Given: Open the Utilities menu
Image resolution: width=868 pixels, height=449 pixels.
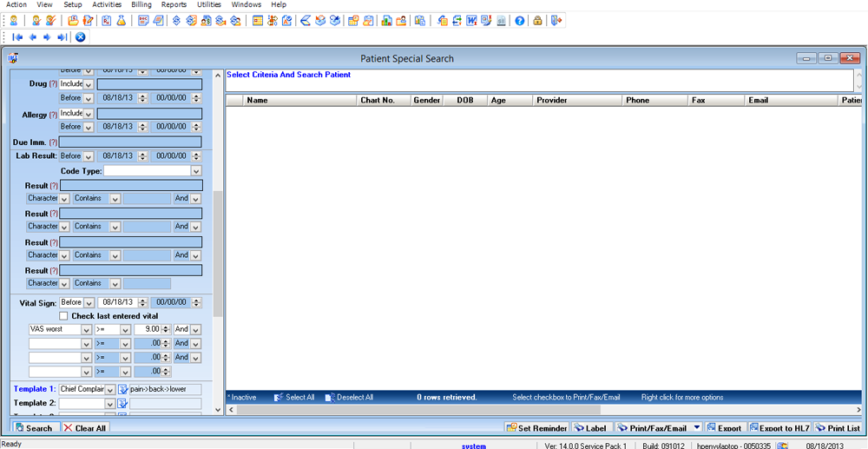Looking at the screenshot, I should point(208,4).
